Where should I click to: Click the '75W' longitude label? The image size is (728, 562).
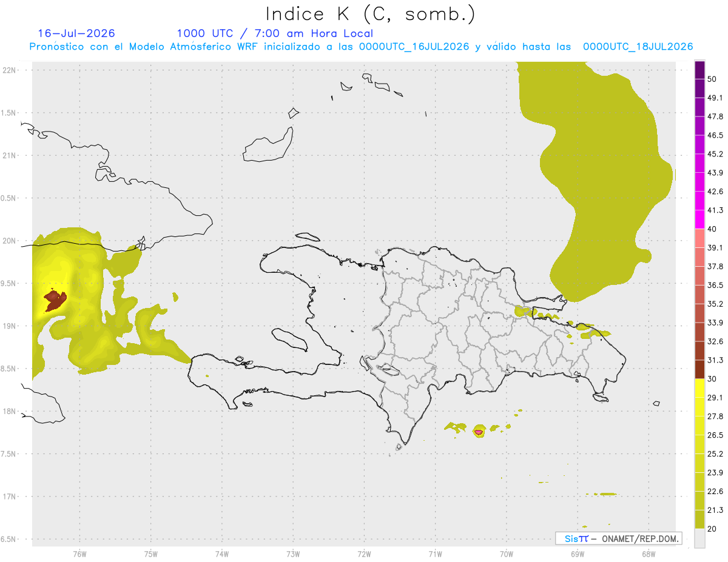coord(150,553)
